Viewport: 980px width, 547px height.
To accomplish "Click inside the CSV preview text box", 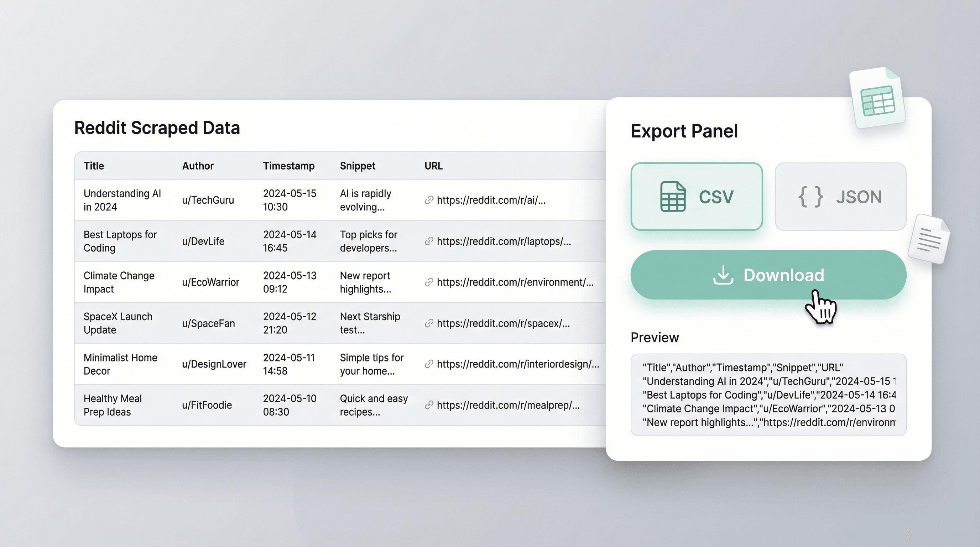I will (768, 395).
